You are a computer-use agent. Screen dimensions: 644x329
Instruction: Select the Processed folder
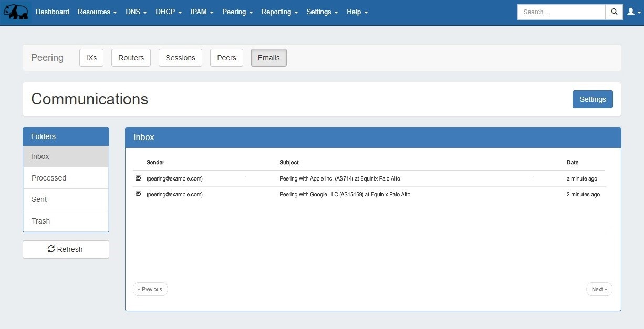49,178
